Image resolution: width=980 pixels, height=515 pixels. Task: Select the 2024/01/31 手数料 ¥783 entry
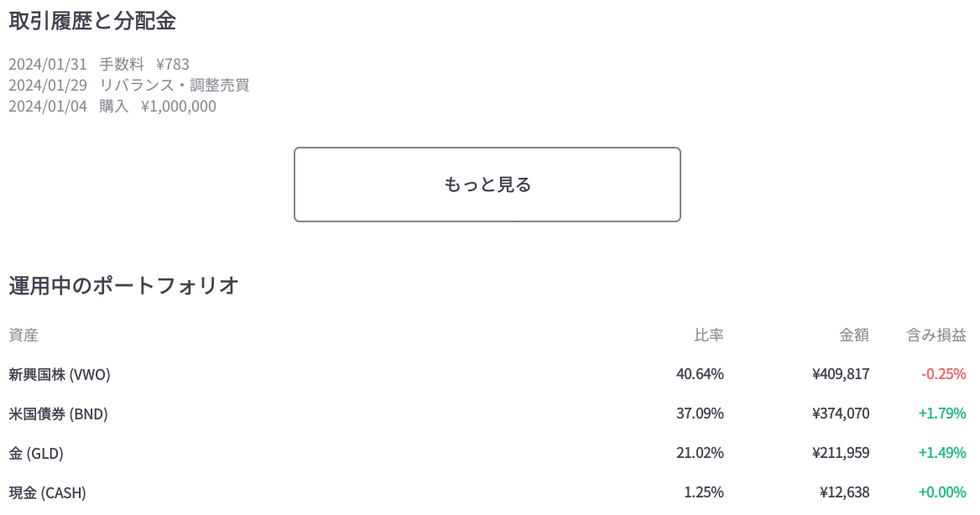pos(99,64)
